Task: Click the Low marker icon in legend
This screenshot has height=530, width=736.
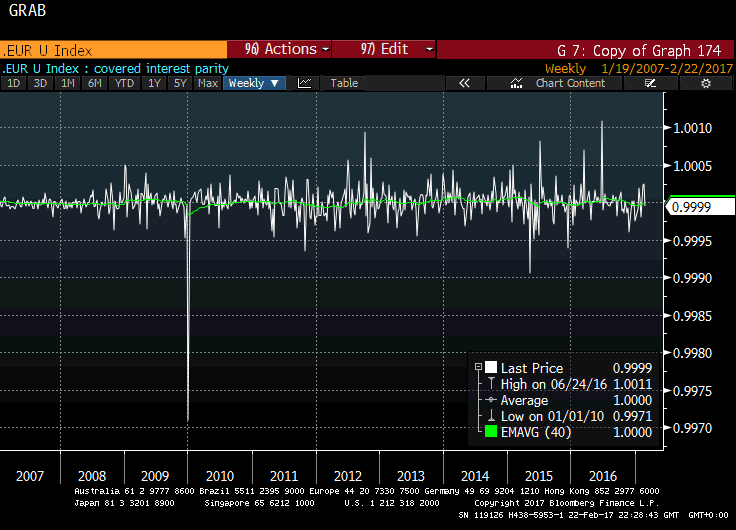Action: click(x=490, y=416)
